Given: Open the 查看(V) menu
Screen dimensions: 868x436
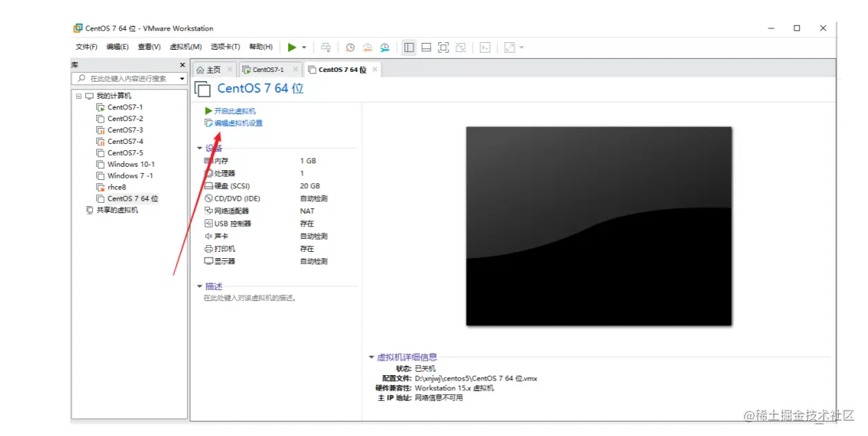Looking at the screenshot, I should [149, 47].
